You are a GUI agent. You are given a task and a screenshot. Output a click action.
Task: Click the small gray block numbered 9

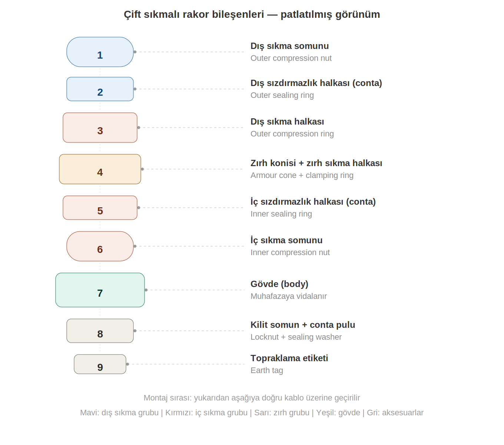coord(100,364)
